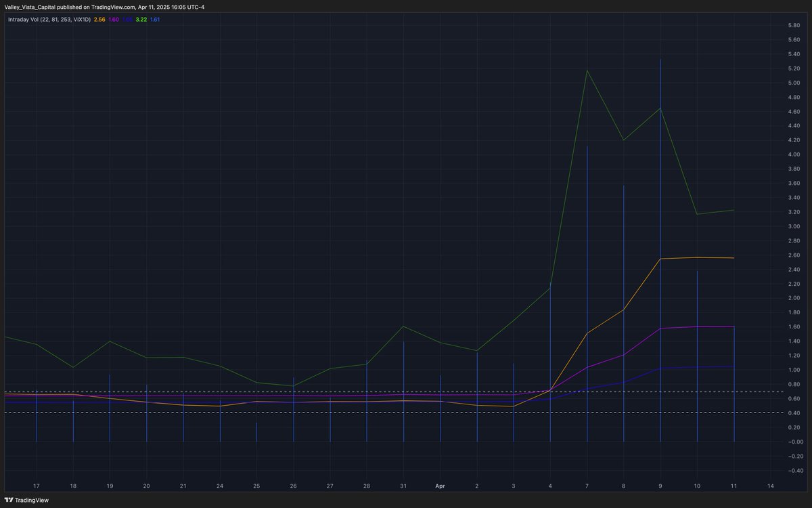The height and width of the screenshot is (508, 812).
Task: Click the tallest blue bar on April 9
Action: (x=660, y=251)
